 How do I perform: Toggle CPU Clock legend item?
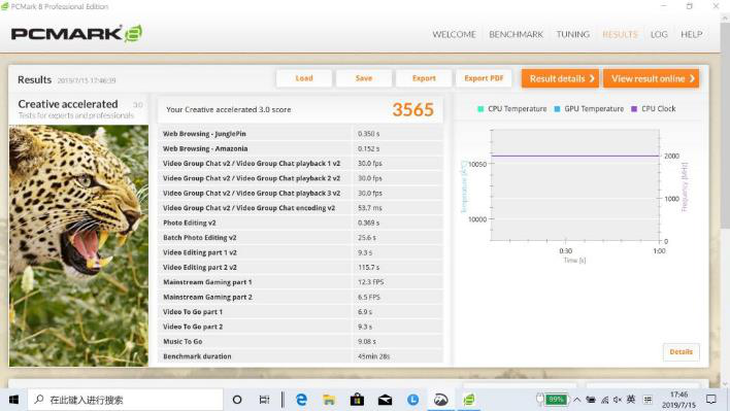pos(653,109)
